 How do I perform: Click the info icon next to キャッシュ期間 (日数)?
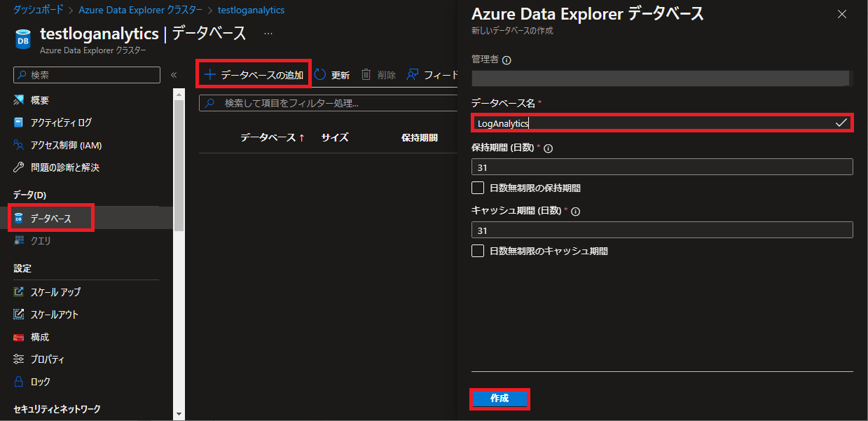[x=577, y=211]
